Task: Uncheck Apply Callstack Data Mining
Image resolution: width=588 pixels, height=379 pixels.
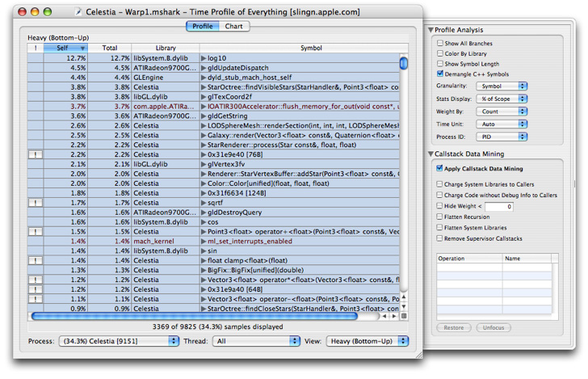Action: (440, 169)
